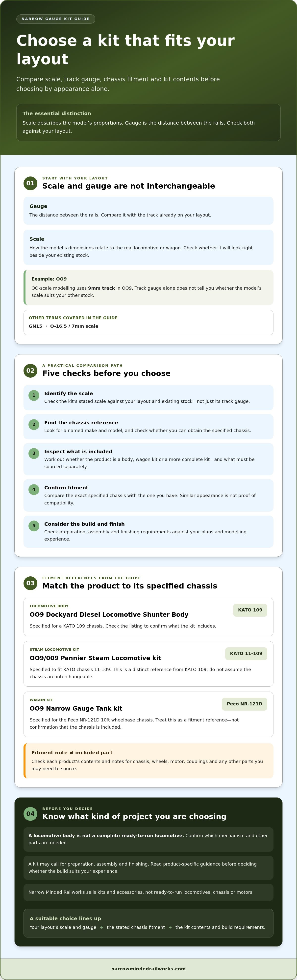Click the Gauge definition card

pos(148,211)
